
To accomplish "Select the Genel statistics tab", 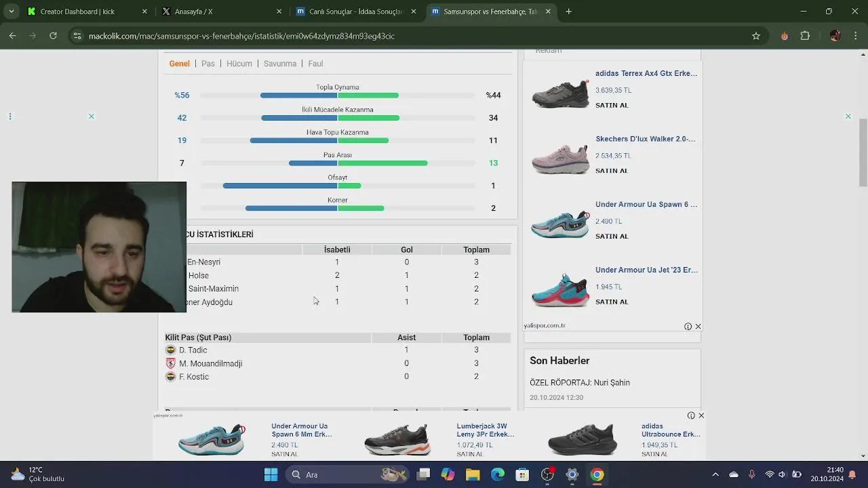I will pyautogui.click(x=179, y=64).
